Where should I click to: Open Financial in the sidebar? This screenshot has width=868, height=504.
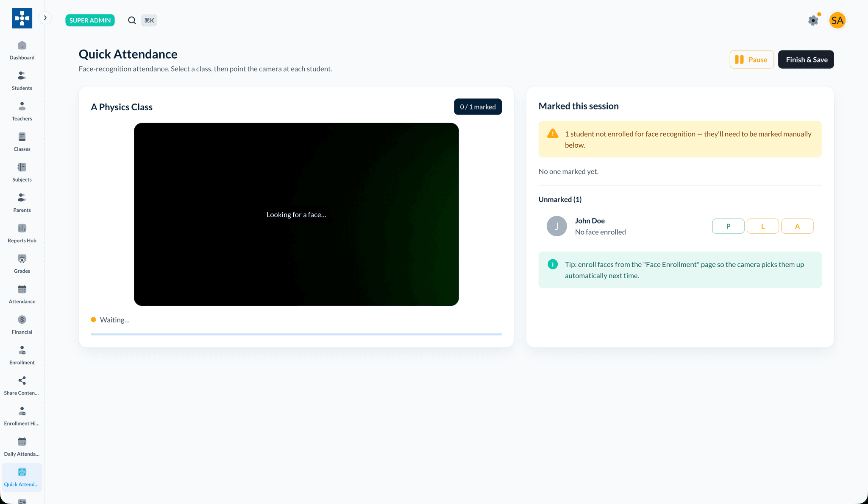[22, 325]
